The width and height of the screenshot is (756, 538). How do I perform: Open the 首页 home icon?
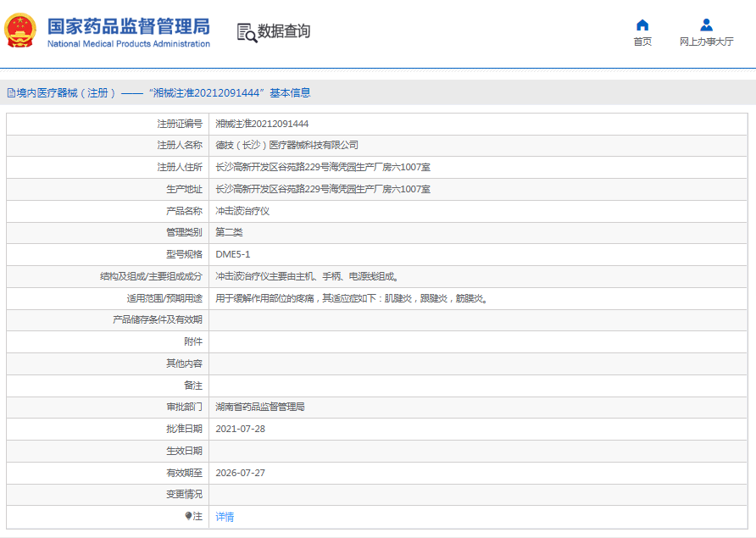tap(642, 25)
